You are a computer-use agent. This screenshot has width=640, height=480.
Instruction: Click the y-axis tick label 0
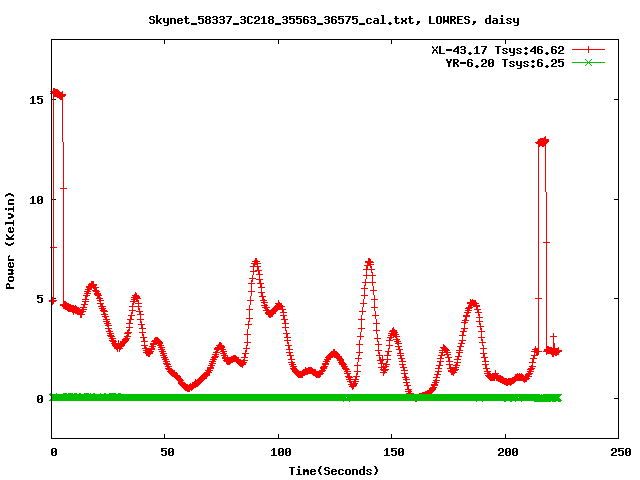click(x=40, y=399)
